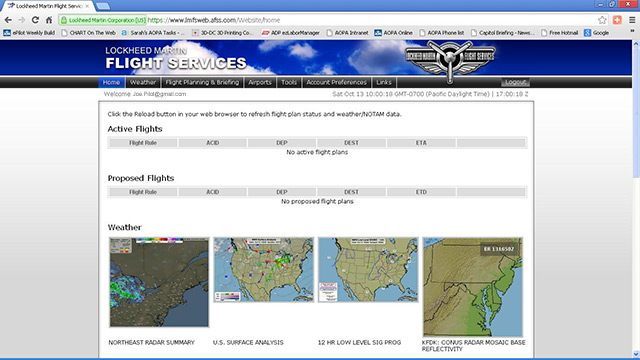Open the browser home page icon

coord(49,20)
